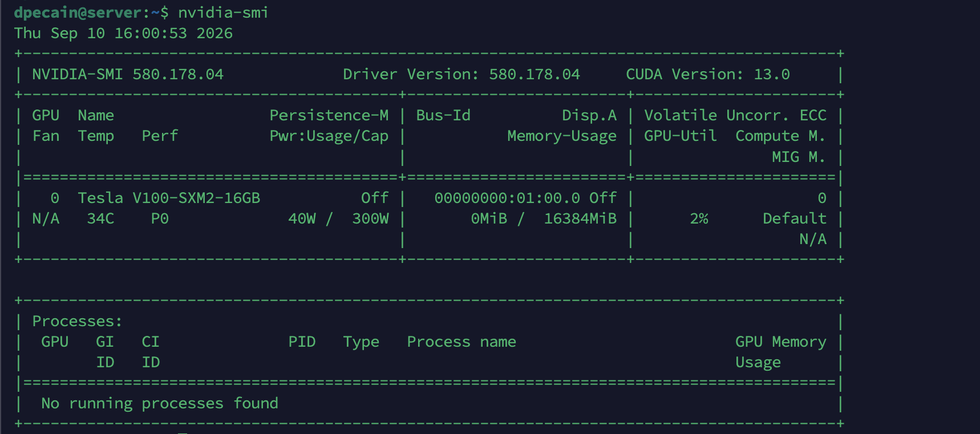Click the P0 performance state value
This screenshot has width=980, height=434.
point(160,218)
